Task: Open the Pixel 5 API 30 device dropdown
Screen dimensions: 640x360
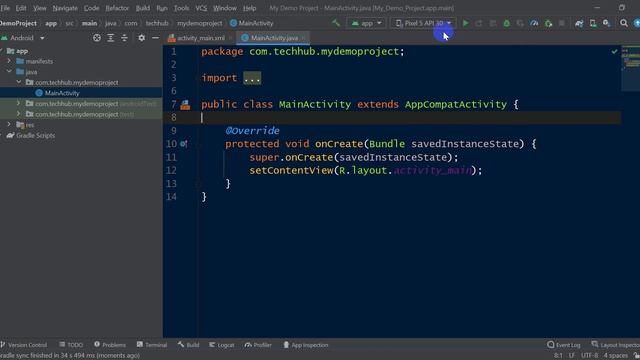Action: point(423,23)
